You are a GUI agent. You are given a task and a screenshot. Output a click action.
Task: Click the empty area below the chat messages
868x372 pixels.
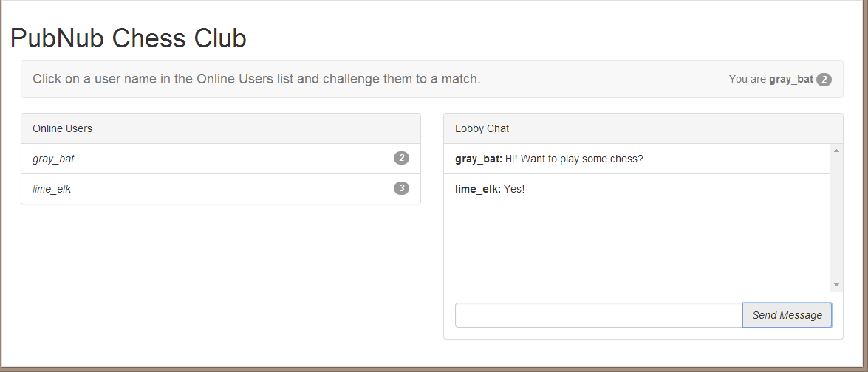click(637, 247)
